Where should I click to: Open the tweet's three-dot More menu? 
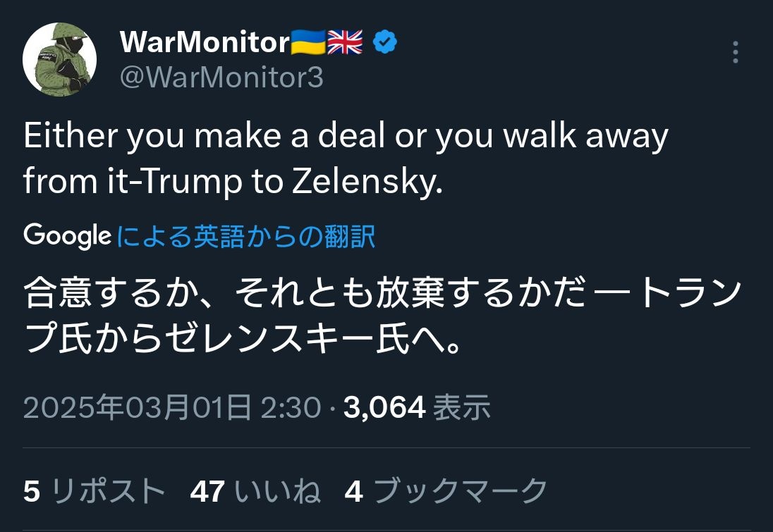coord(735,53)
